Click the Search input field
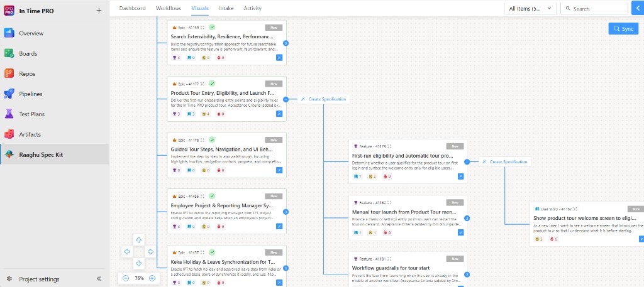 594,9
